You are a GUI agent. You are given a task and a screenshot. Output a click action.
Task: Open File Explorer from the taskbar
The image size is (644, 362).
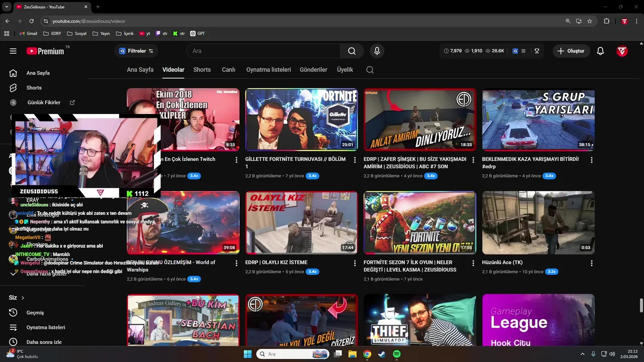coord(352,354)
